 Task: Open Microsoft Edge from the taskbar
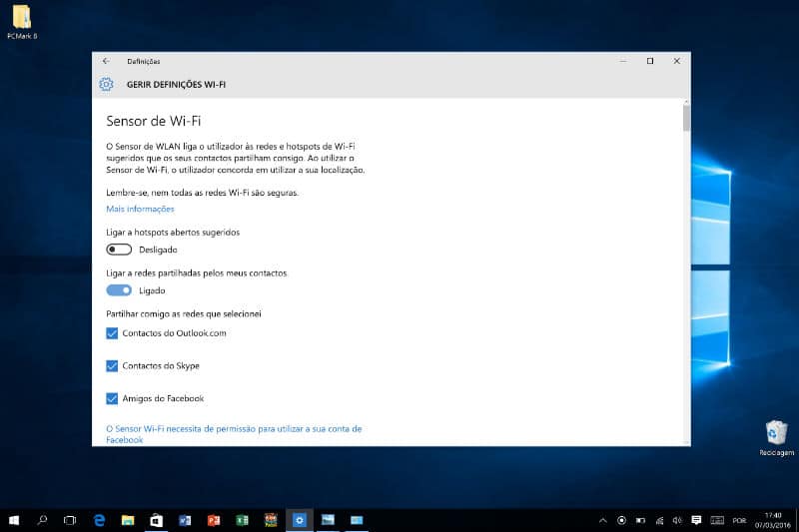(100, 520)
